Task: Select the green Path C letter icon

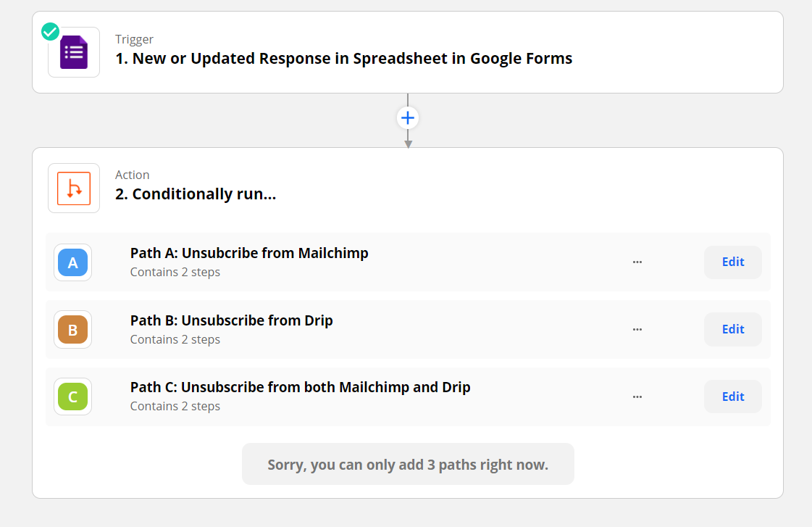Action: [x=73, y=397]
